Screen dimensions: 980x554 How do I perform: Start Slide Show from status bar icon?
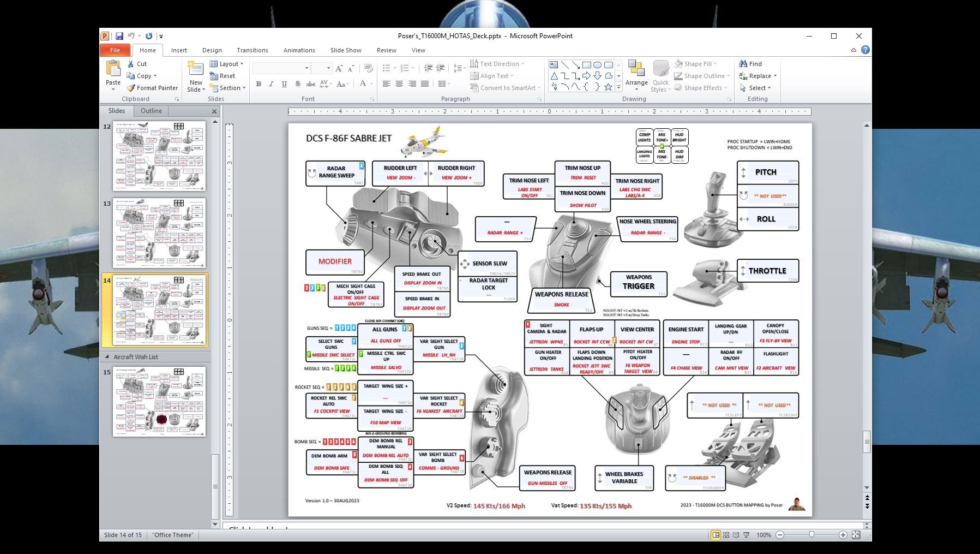747,535
